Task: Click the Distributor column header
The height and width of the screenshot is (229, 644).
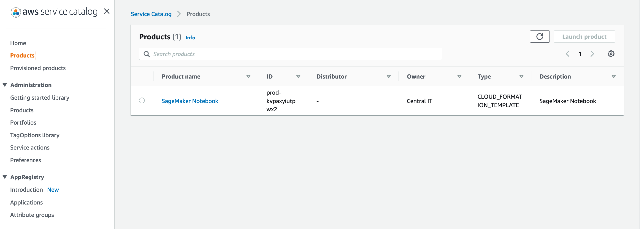Action: [332, 76]
